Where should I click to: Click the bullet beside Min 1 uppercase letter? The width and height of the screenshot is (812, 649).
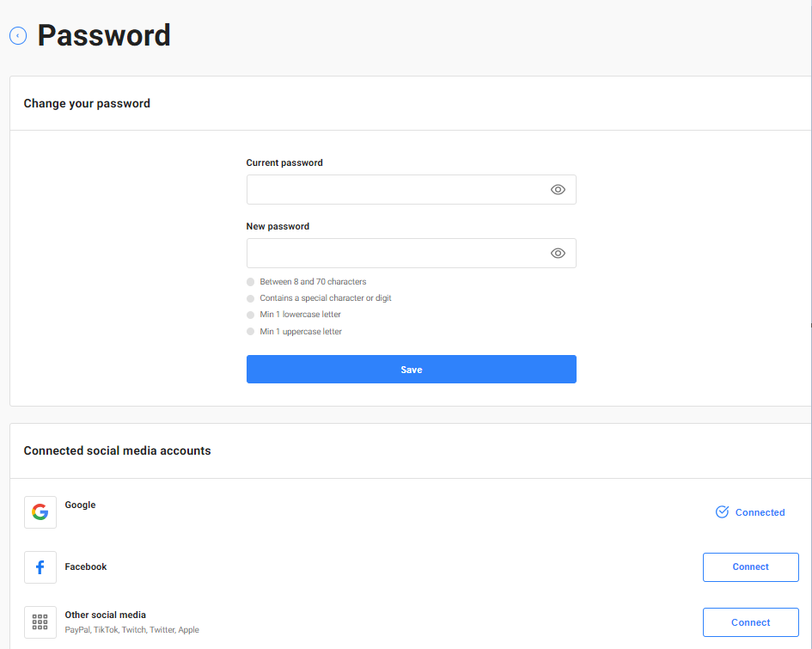(x=250, y=331)
